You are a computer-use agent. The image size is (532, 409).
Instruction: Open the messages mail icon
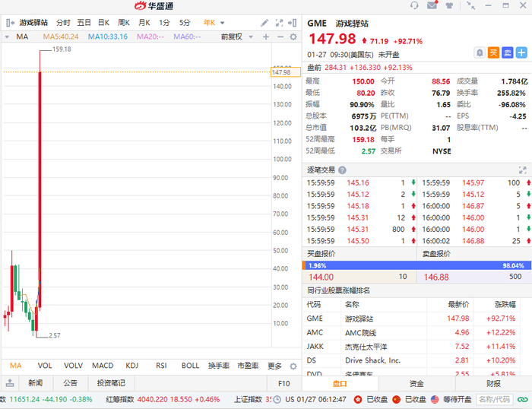[x=432, y=5]
